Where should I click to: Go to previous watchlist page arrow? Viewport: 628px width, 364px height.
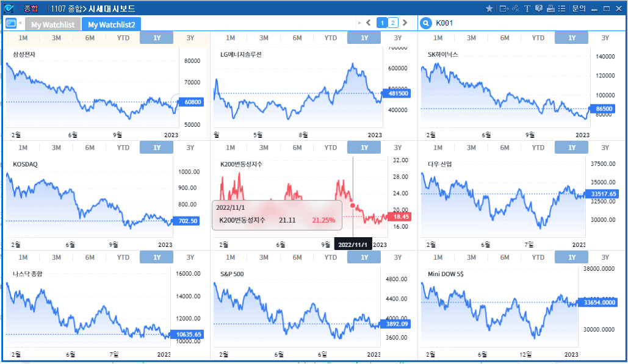pyautogui.click(x=368, y=23)
